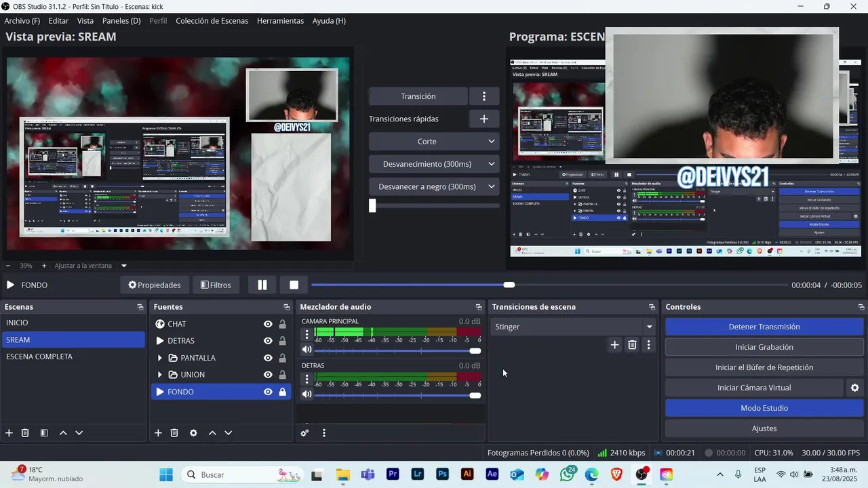Open Desvanecimiento (300ms) dropdown
Image resolution: width=868 pixels, height=488 pixels.
pos(492,164)
